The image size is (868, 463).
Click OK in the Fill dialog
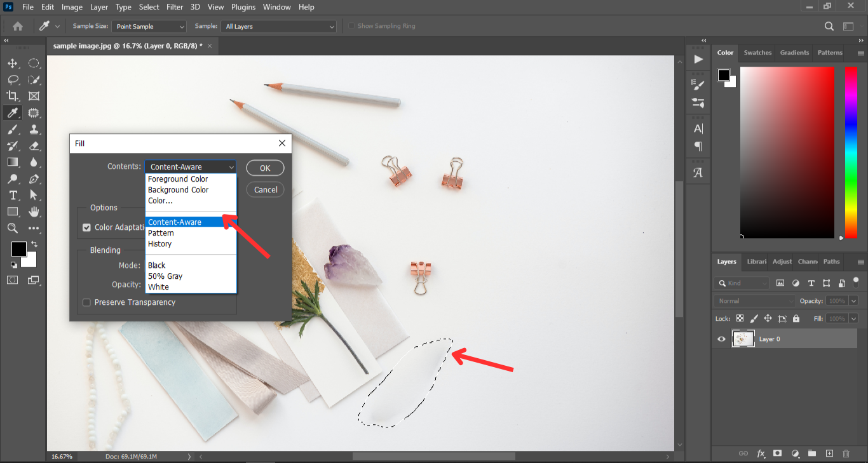pos(265,168)
